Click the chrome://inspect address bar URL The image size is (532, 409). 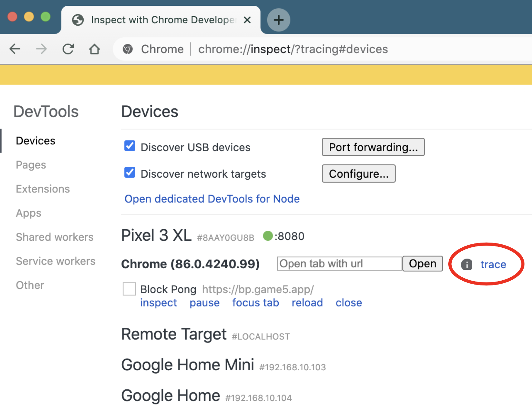293,49
